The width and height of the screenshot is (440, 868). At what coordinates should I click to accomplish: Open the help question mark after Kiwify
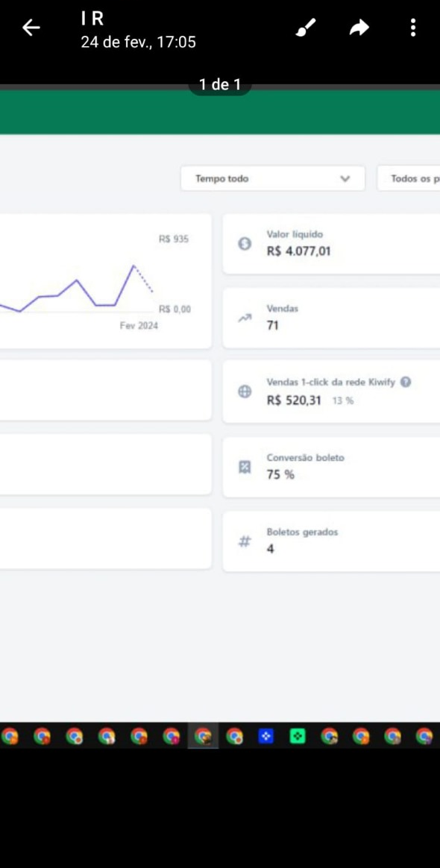click(x=406, y=382)
